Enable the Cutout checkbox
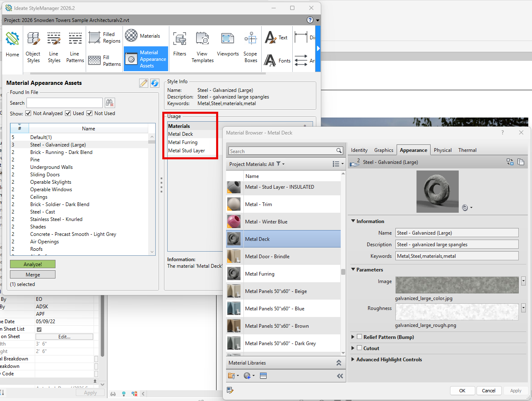Viewport: 532px width, 401px height. pyautogui.click(x=359, y=348)
